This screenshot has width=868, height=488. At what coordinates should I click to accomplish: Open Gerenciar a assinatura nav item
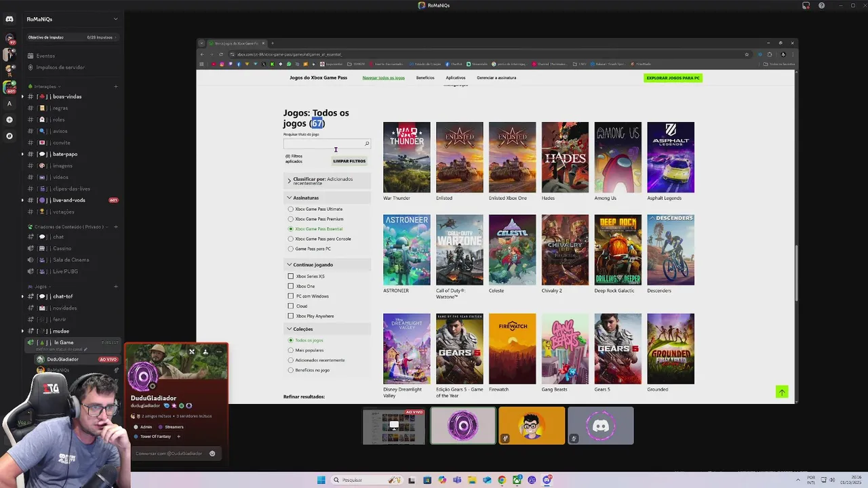(496, 78)
